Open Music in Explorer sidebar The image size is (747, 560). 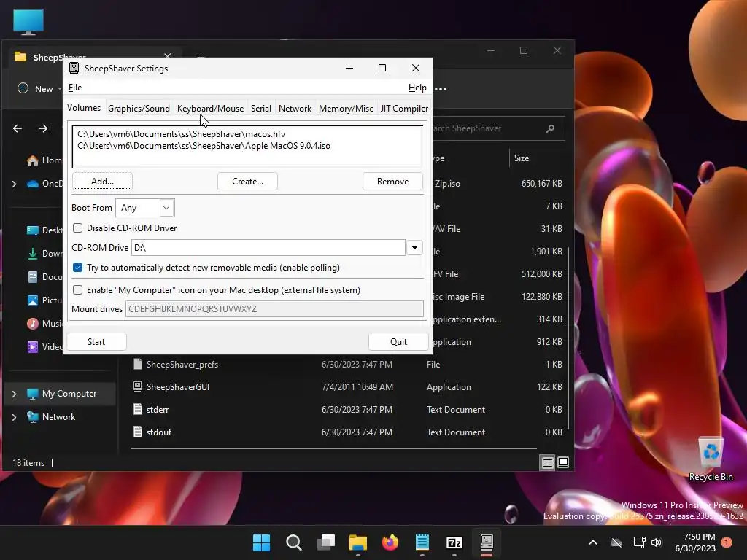point(44,324)
